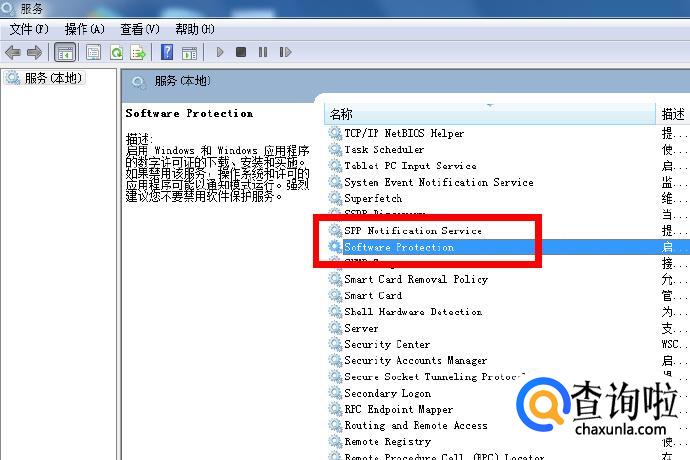Click the Properties toolbar icon
690x460 pixels.
coord(93,53)
